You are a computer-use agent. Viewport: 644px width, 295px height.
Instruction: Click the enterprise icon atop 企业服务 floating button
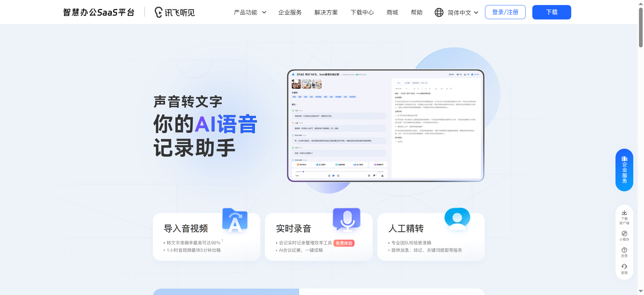coord(624,159)
